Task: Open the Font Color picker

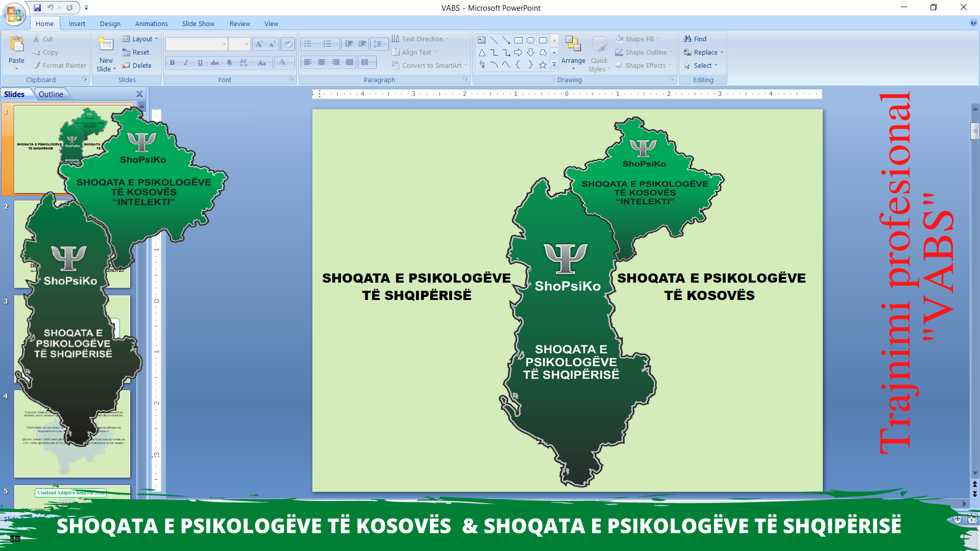Action: (x=285, y=63)
